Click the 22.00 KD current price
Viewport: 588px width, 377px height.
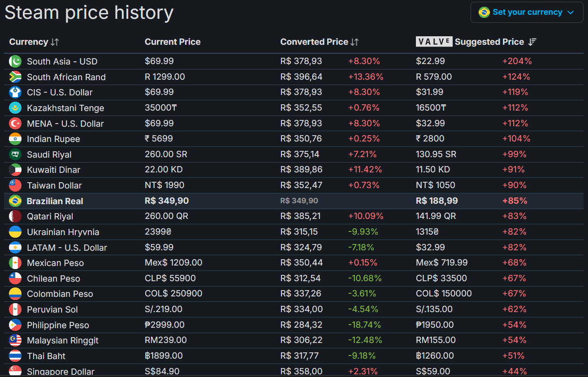point(164,169)
